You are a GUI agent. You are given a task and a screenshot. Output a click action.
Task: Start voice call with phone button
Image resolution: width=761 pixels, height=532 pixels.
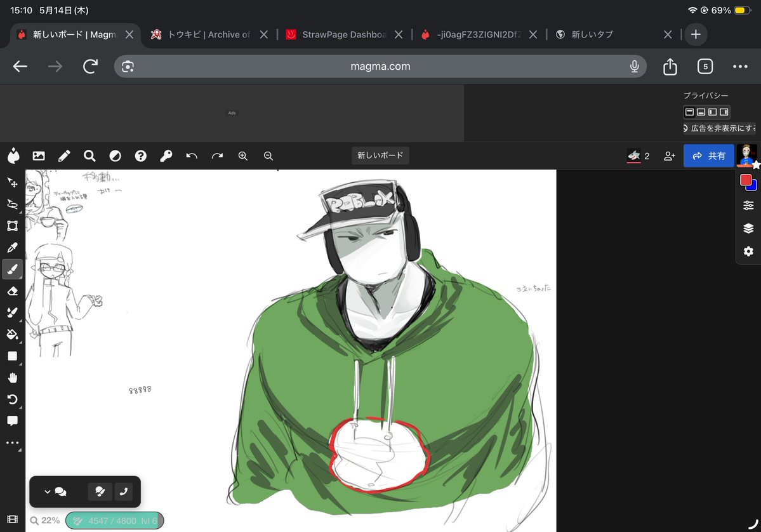pyautogui.click(x=124, y=492)
